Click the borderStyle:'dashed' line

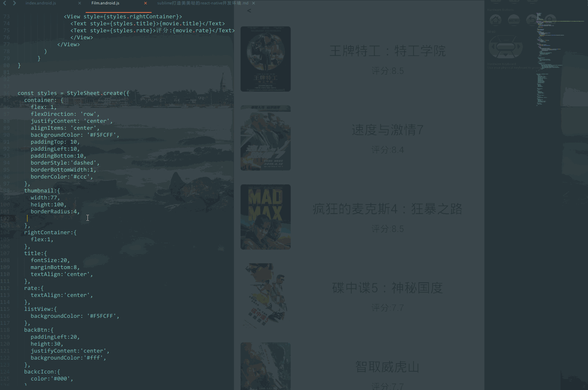[65, 163]
